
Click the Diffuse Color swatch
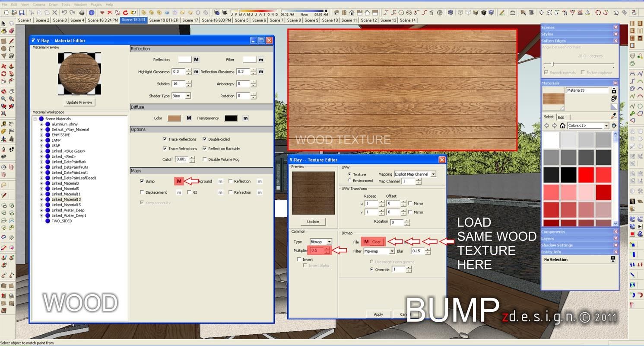174,118
